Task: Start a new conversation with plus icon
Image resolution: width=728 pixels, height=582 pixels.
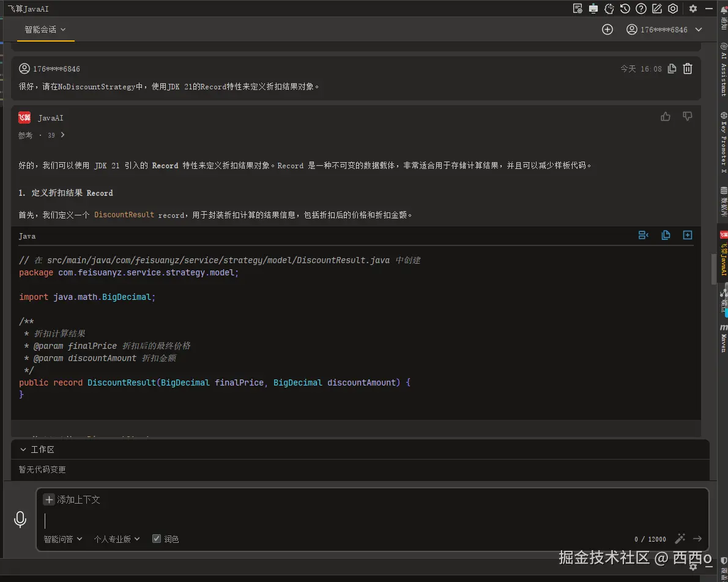Action: 607,29
